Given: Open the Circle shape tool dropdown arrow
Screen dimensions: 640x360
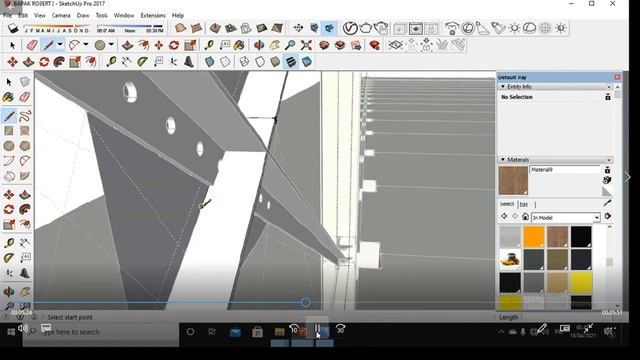Looking at the screenshot, I should [111, 44].
